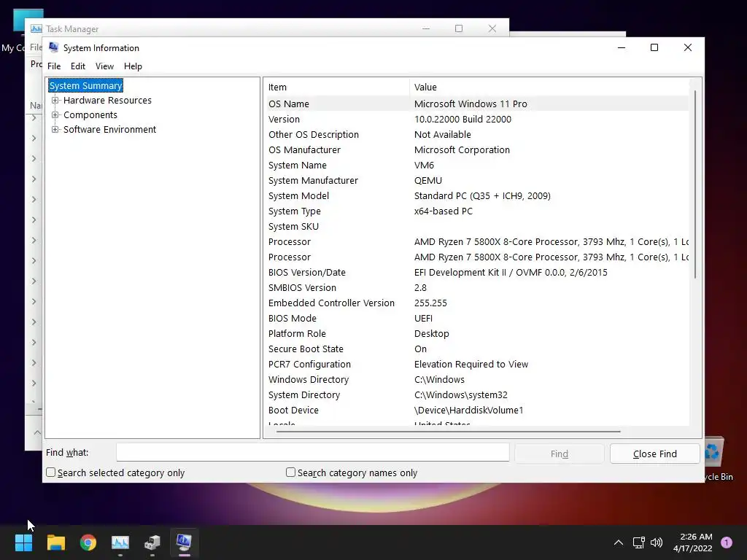Select the Hardware Resources label
Screen dimensions: 747x560
point(107,100)
